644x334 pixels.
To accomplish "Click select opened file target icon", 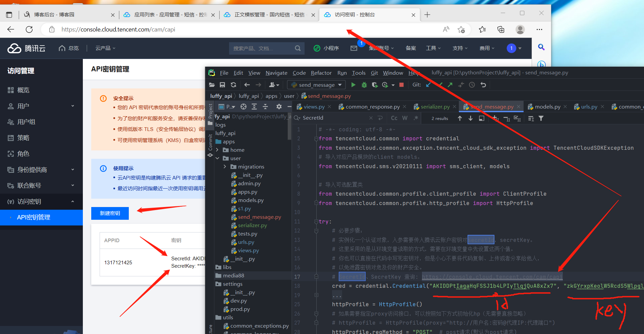I will 244,107.
